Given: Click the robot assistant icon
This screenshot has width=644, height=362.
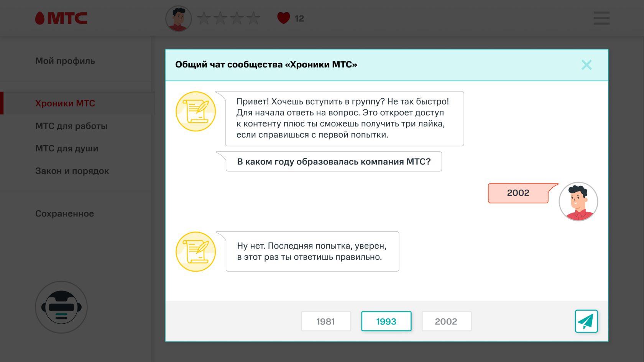Looking at the screenshot, I should point(61,307).
